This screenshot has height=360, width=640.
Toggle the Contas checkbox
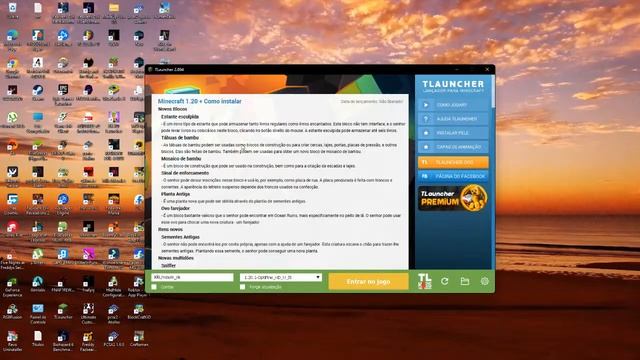coord(154,287)
